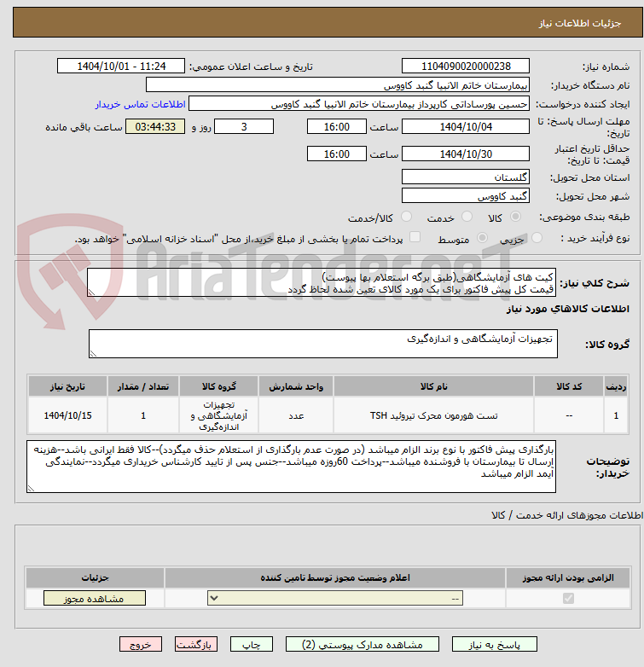The width and height of the screenshot is (644, 667).
Task: Click the TSH test item name cell
Action: (433, 415)
